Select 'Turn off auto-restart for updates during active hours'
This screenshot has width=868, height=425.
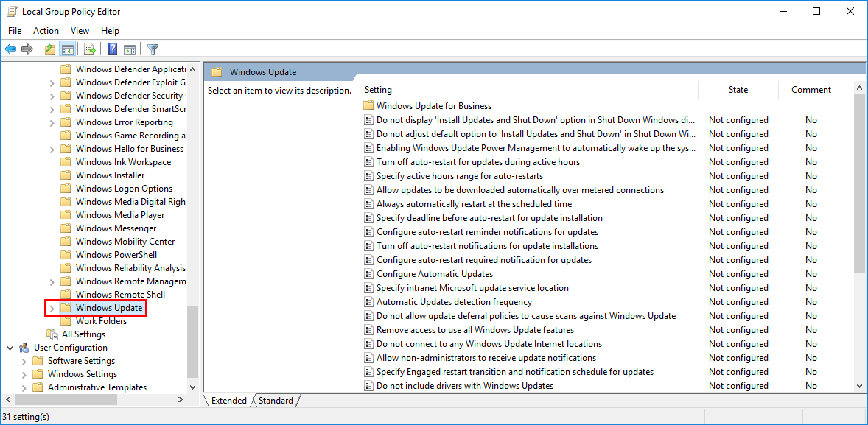[478, 162]
